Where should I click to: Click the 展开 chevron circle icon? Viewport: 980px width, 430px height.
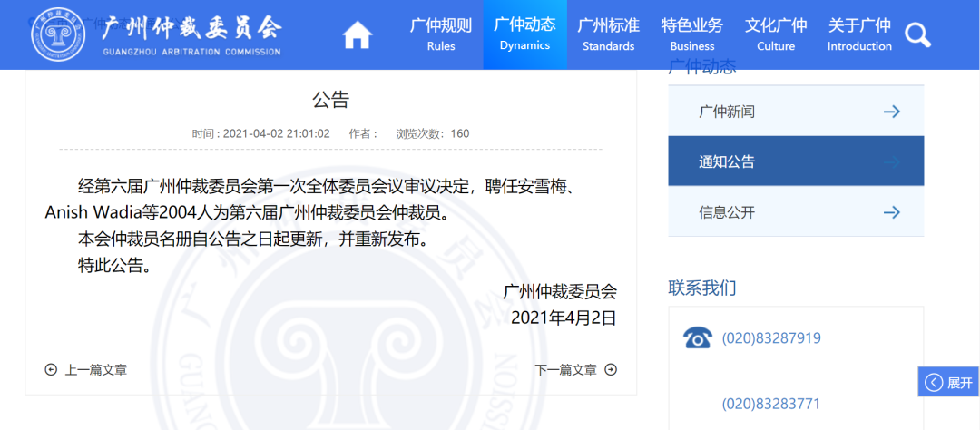pyautogui.click(x=933, y=383)
